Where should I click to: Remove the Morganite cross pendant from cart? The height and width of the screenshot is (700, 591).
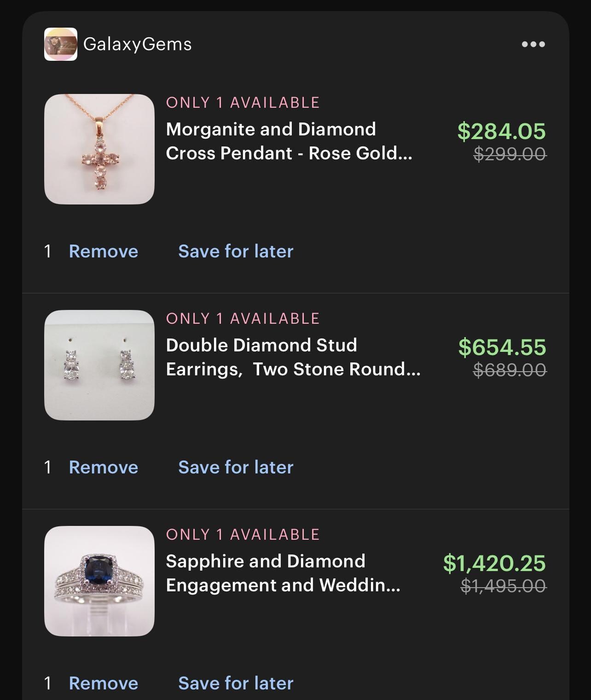click(104, 251)
